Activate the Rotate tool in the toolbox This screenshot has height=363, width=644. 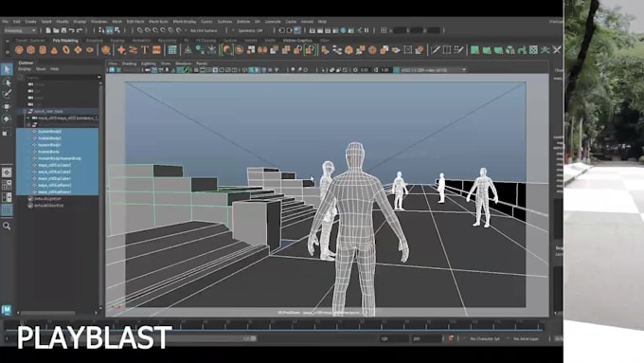pos(7,119)
